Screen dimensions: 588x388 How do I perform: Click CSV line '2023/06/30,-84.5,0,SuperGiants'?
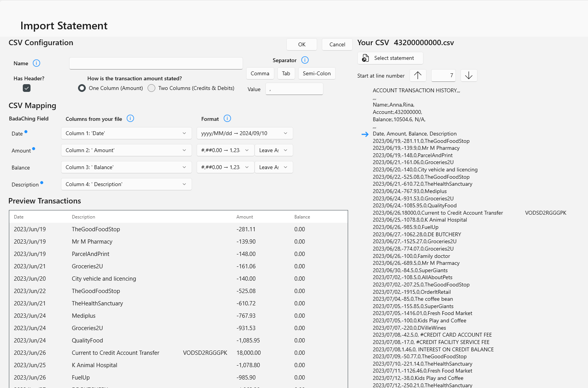410,270
